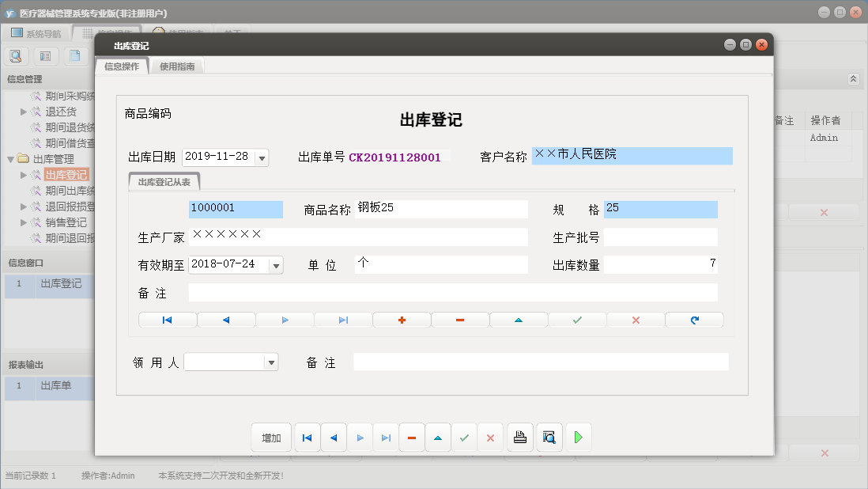Refresh the detail list with the circular arrow icon

click(x=694, y=319)
